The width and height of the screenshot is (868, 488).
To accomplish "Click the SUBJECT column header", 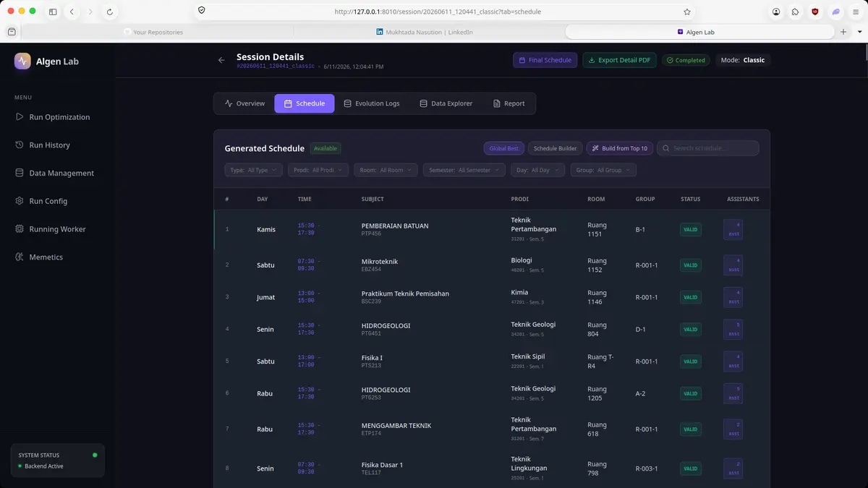I will click(x=373, y=199).
